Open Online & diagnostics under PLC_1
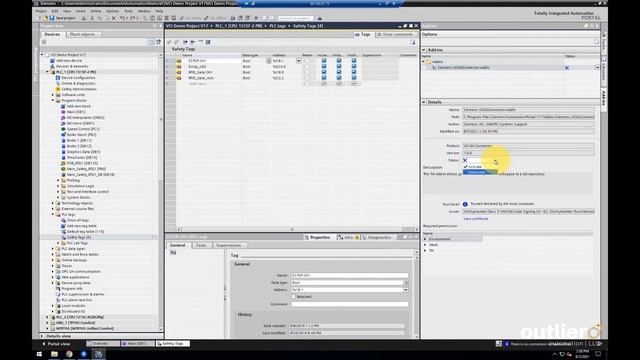640x360 pixels. tap(78, 83)
